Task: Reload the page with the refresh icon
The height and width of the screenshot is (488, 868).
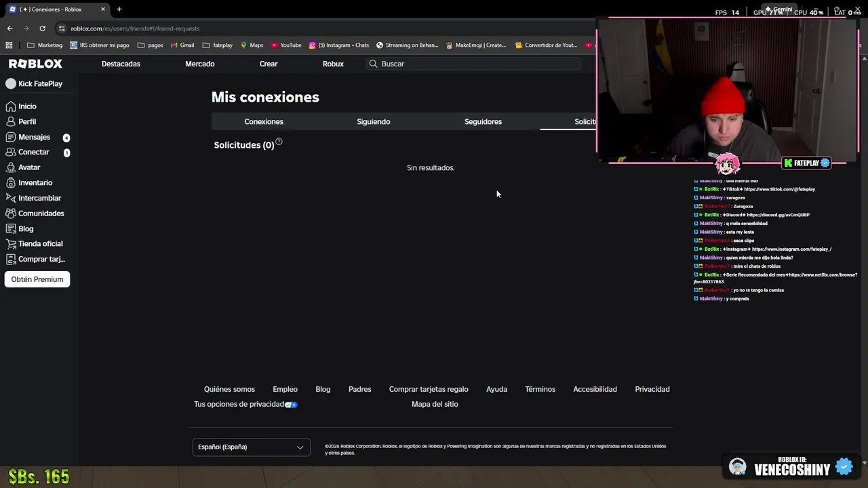Action: click(42, 28)
